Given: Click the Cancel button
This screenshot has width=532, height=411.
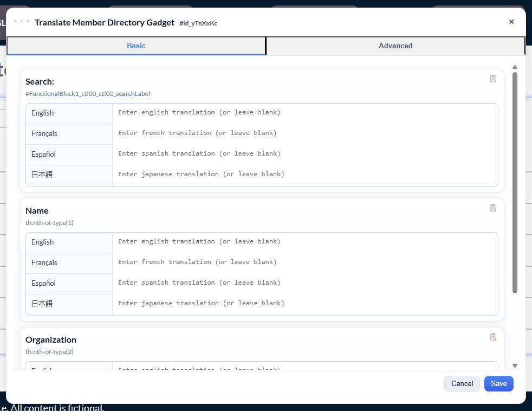Looking at the screenshot, I should coord(462,383).
